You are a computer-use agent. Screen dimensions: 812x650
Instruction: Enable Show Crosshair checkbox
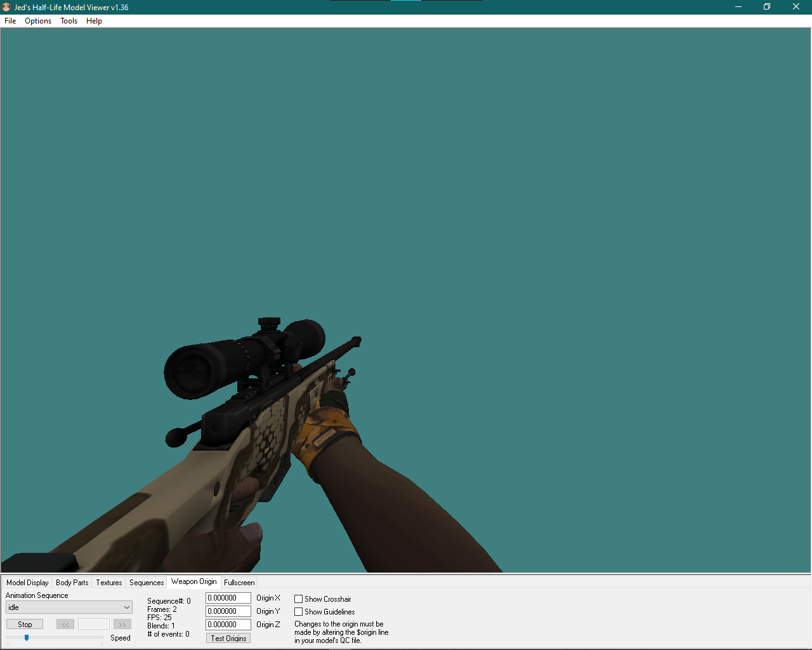click(x=298, y=599)
